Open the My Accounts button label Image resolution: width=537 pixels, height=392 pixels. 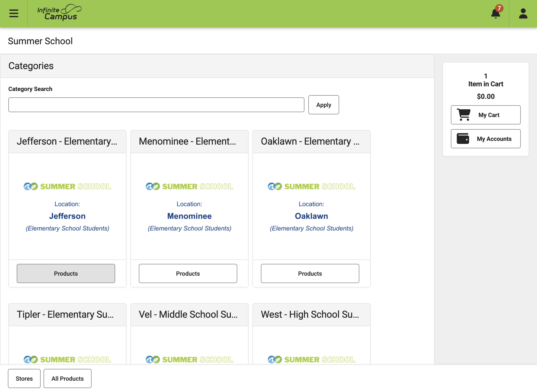pyautogui.click(x=494, y=139)
